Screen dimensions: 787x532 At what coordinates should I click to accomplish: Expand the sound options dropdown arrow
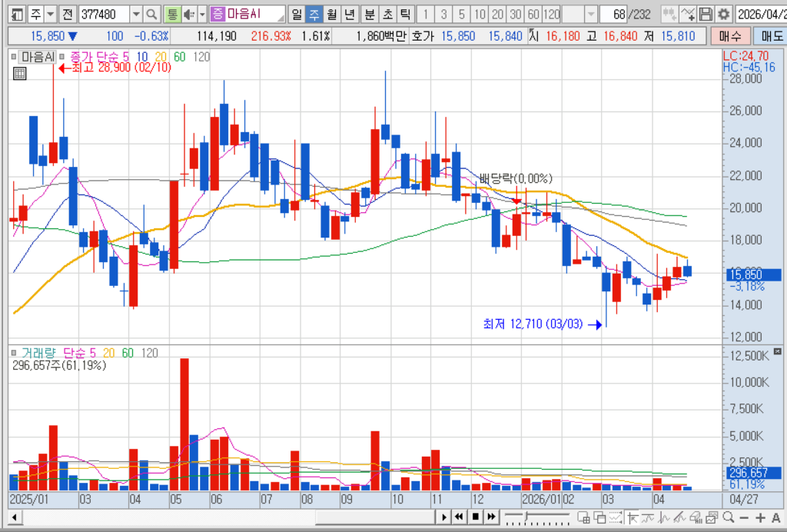point(202,14)
